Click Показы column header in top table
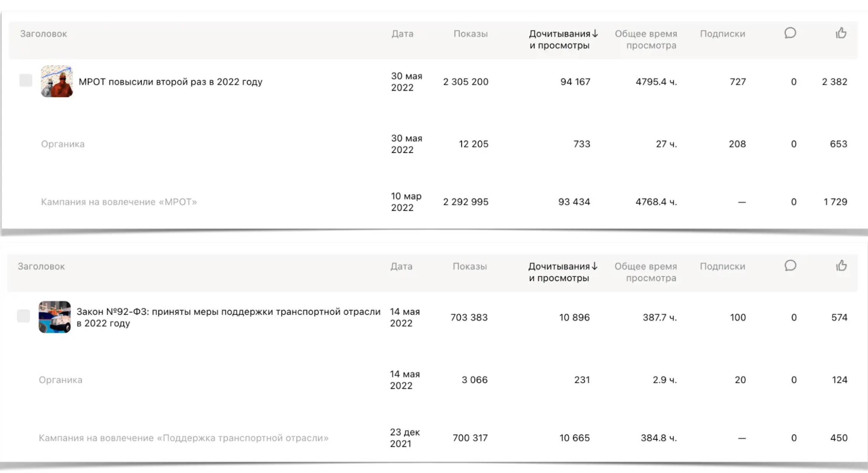 tap(470, 34)
